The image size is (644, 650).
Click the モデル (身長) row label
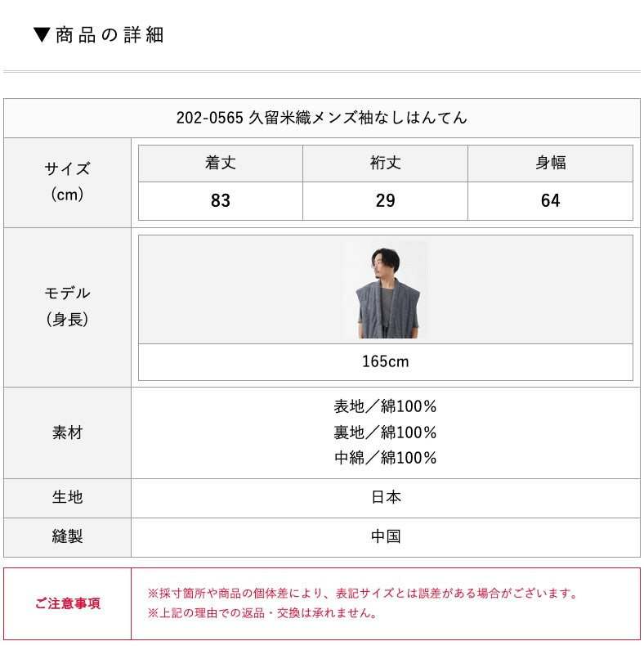(x=67, y=306)
